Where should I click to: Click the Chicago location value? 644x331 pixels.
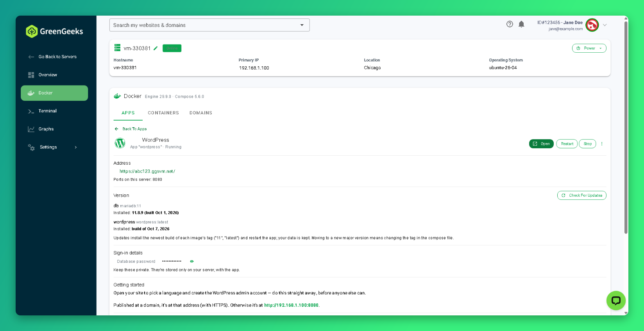tap(372, 68)
